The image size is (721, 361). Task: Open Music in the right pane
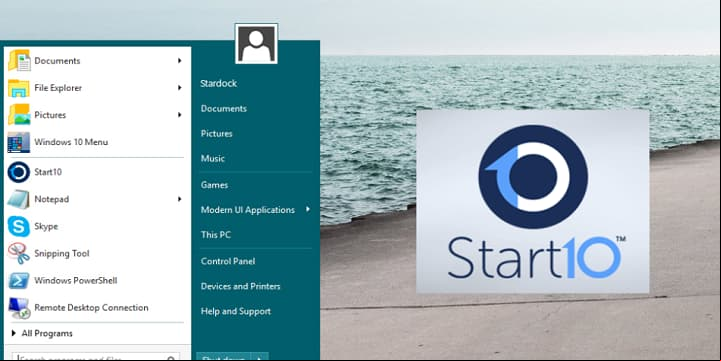pyautogui.click(x=212, y=158)
